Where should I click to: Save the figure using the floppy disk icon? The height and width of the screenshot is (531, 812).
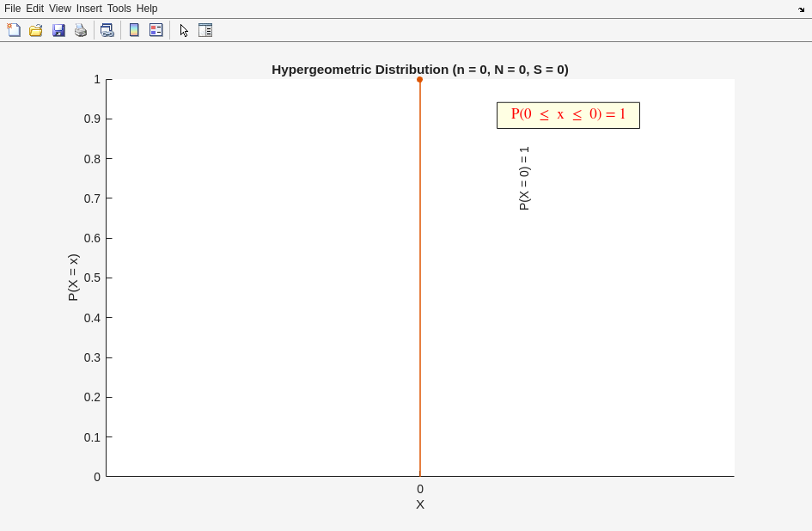pos(58,30)
